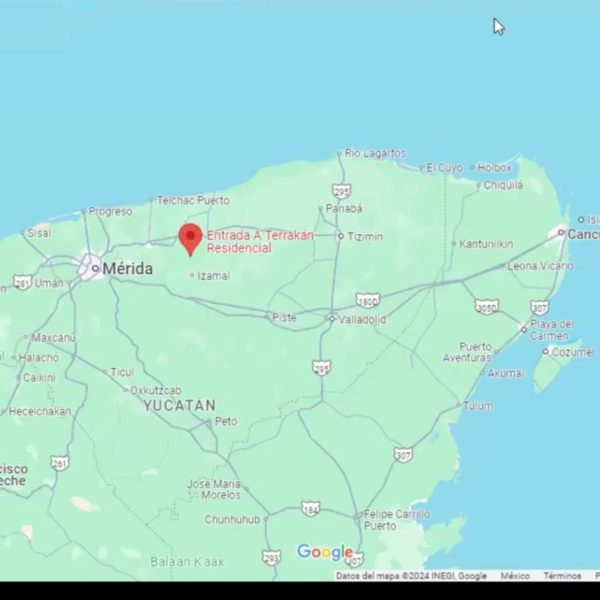Open the México link in map footer
Screen dimensions: 600x600
click(515, 576)
